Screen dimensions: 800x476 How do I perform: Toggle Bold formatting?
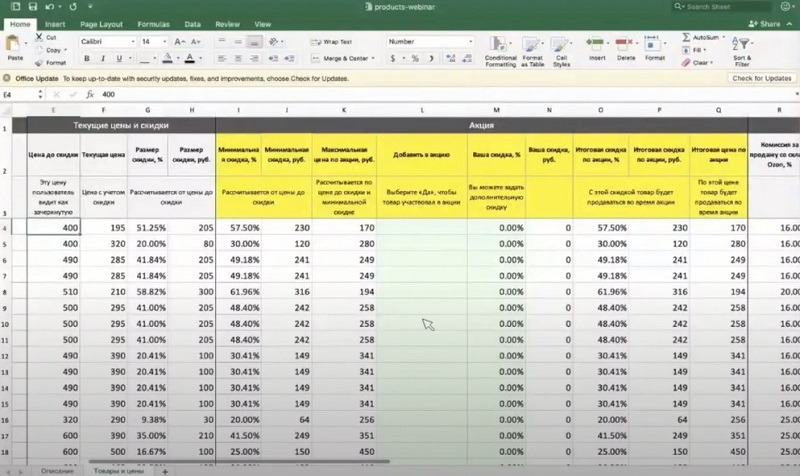(x=87, y=59)
